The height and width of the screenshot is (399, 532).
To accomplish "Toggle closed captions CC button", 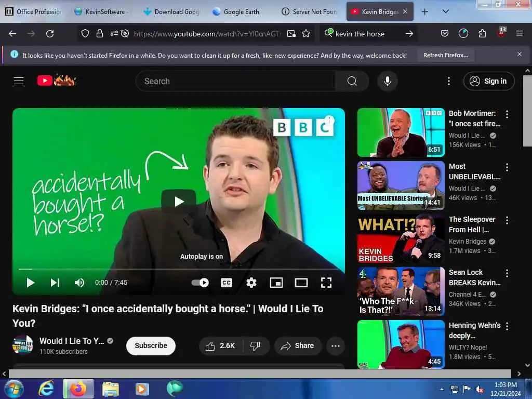I will (227, 283).
